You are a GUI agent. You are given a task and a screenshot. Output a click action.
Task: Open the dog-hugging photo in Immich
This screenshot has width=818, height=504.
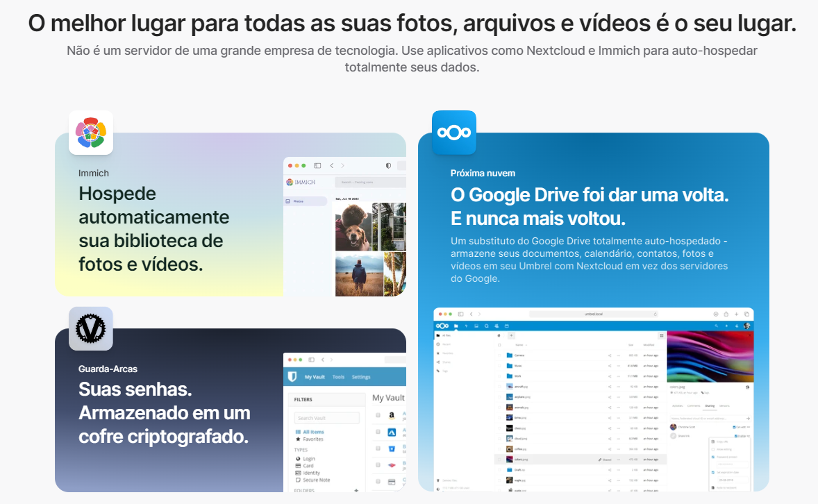click(353, 228)
